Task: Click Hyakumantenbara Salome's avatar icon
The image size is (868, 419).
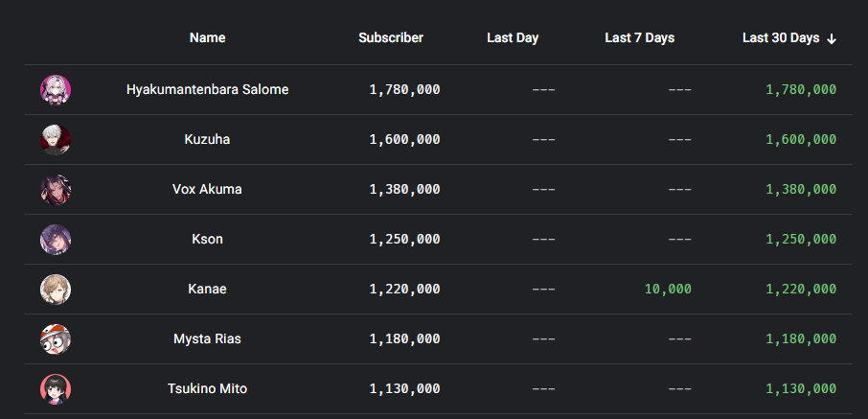Action: click(x=56, y=90)
